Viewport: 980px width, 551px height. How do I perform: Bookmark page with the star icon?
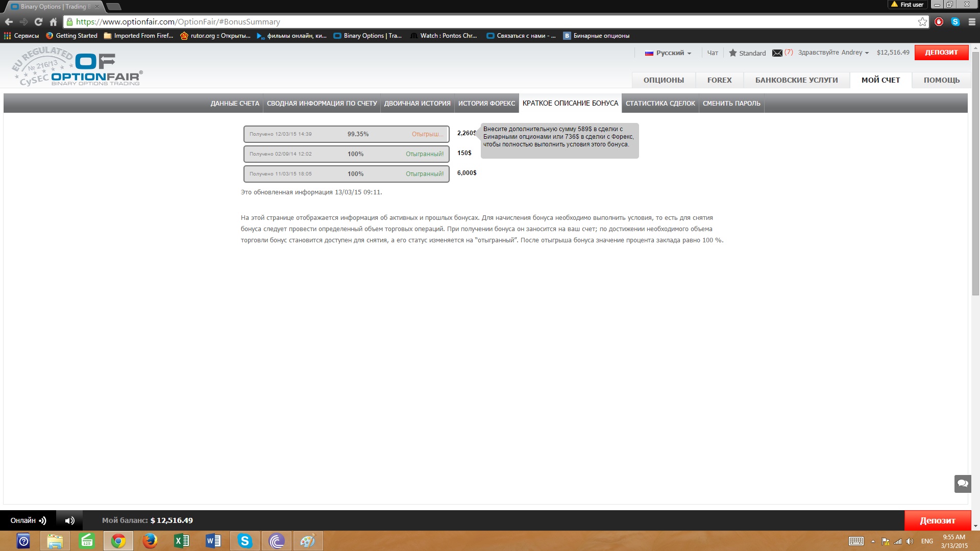pos(922,22)
